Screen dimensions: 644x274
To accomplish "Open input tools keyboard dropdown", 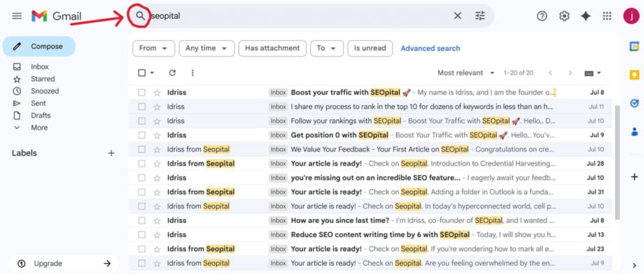I will point(592,73).
